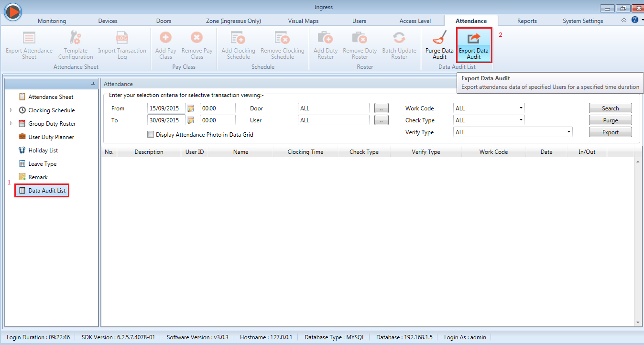Click the Purge button in criteria panel
The height and width of the screenshot is (345, 644).
coord(610,120)
